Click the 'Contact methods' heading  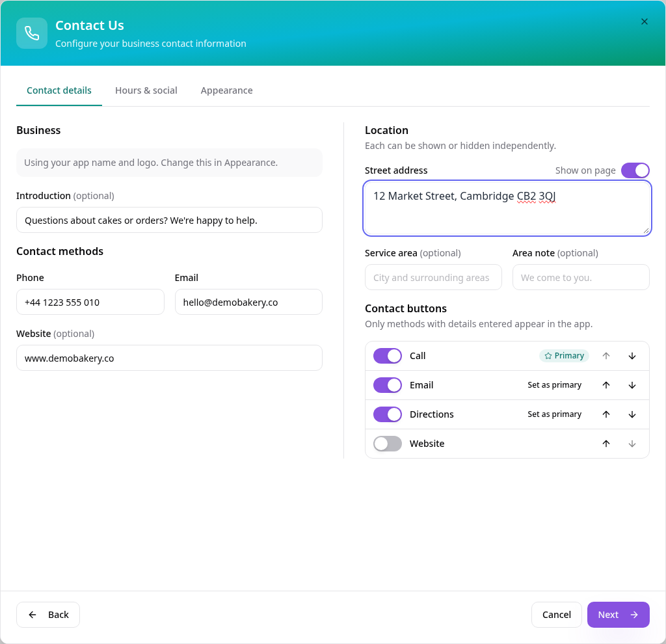60,252
